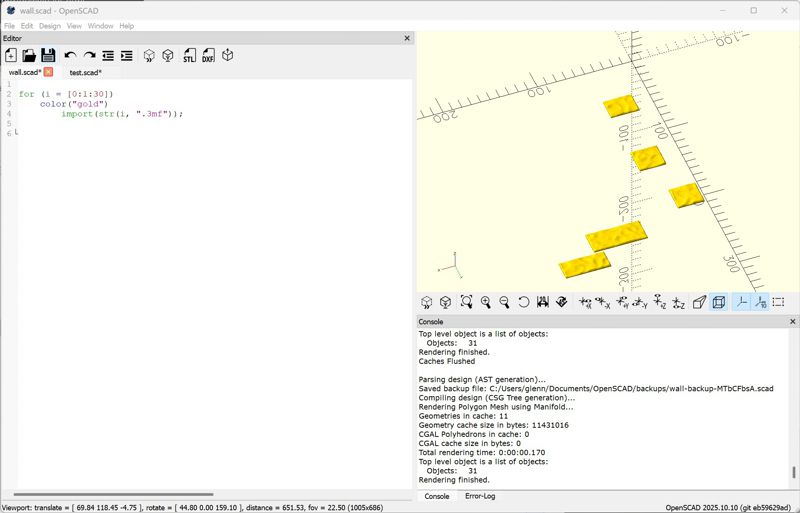This screenshot has width=800, height=513.
Task: Reset the 3D view rotation
Action: pos(523,302)
